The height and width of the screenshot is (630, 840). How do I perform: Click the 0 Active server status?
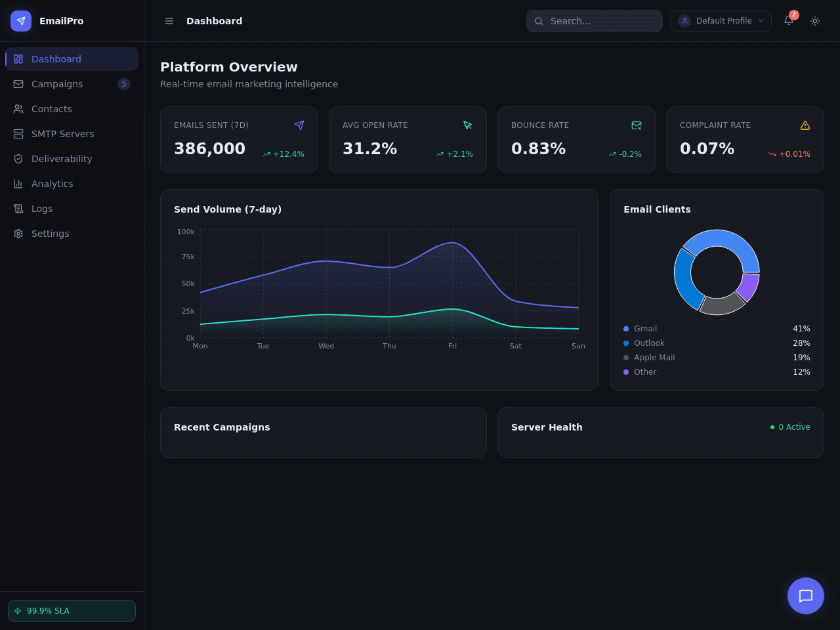coord(790,427)
